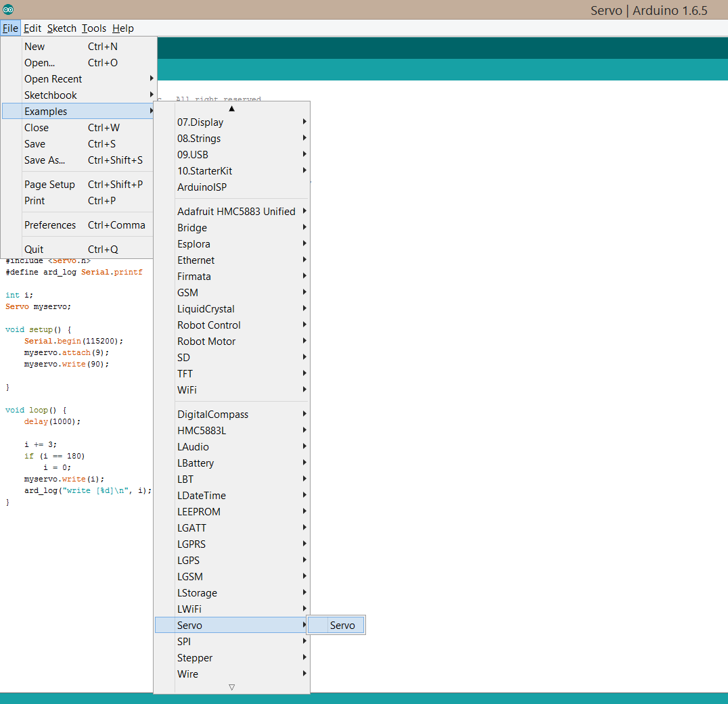Expand Adafruit HMC5883 Unified examples
728x704 pixels.
(231, 212)
